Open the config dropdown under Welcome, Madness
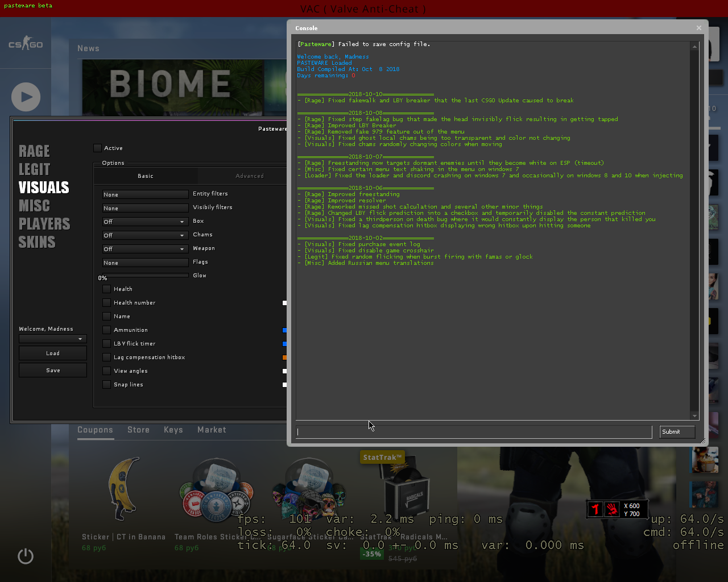Viewport: 728px width, 582px height. pyautogui.click(x=53, y=339)
